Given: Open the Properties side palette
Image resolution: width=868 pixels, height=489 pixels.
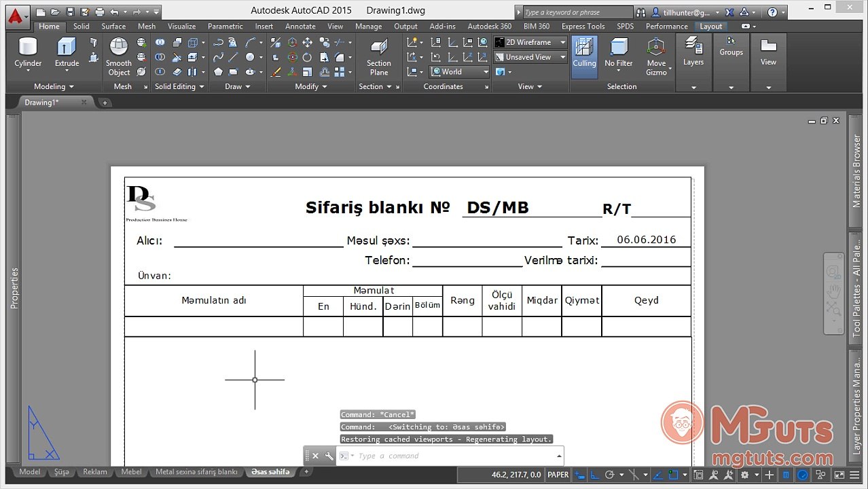Looking at the screenshot, I should tap(14, 289).
